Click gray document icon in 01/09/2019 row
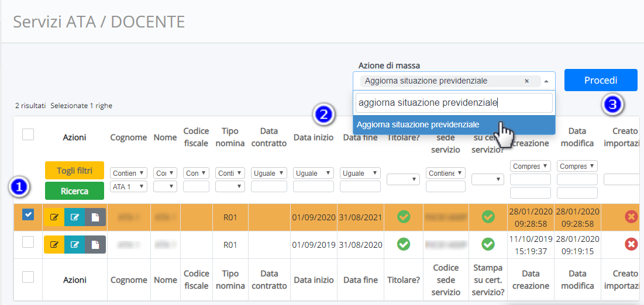Image resolution: width=644 pixels, height=305 pixels. [95, 245]
